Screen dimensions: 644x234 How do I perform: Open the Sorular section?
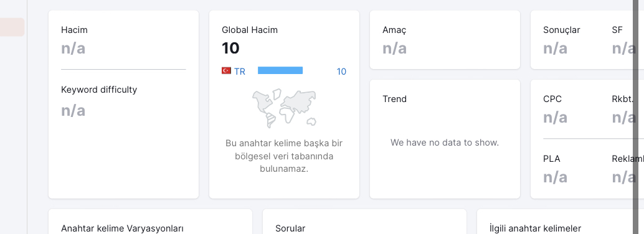(x=290, y=228)
